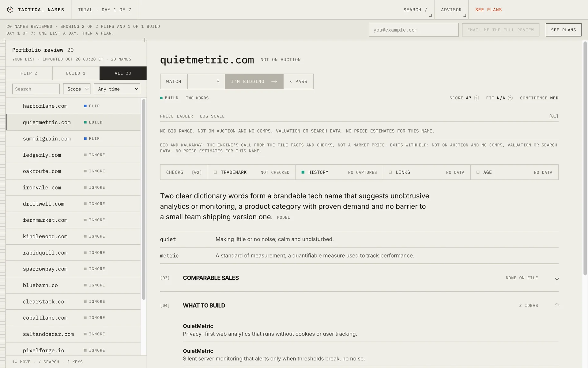Open the Advisor top bar item

tap(451, 10)
